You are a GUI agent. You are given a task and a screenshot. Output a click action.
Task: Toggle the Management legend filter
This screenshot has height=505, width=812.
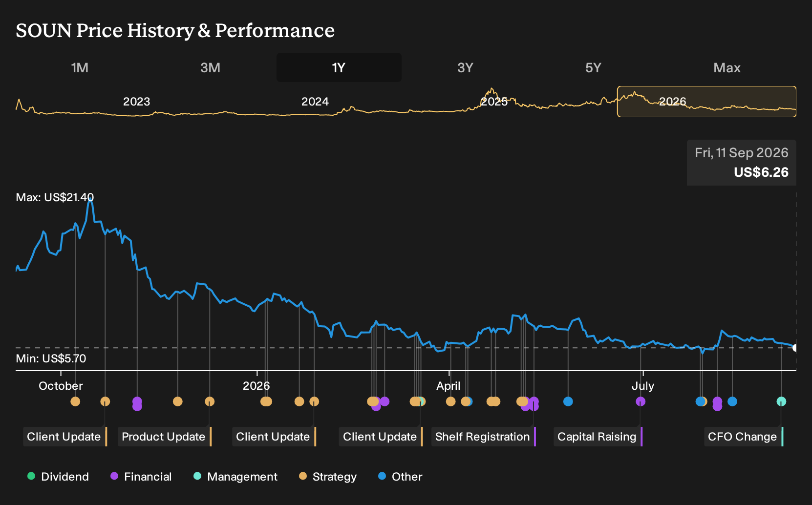[235, 477]
